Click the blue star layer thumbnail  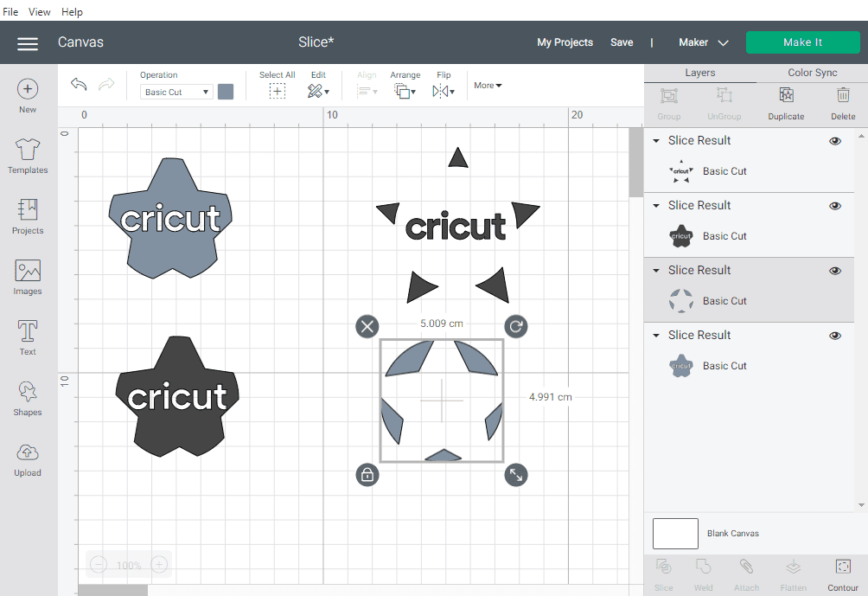[x=681, y=366]
